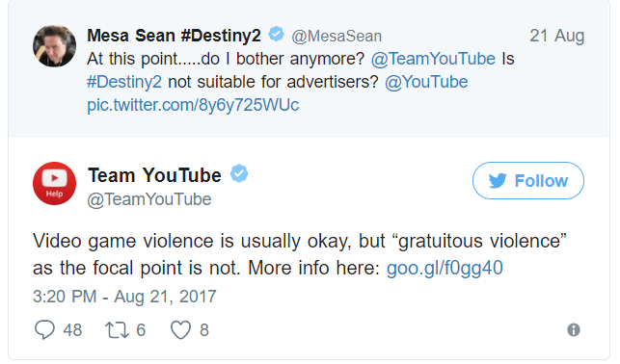This screenshot has height=364, width=620.
Task: Click the 3:20 PM - Aug 21, 2017 timestamp
Action: click(x=124, y=296)
